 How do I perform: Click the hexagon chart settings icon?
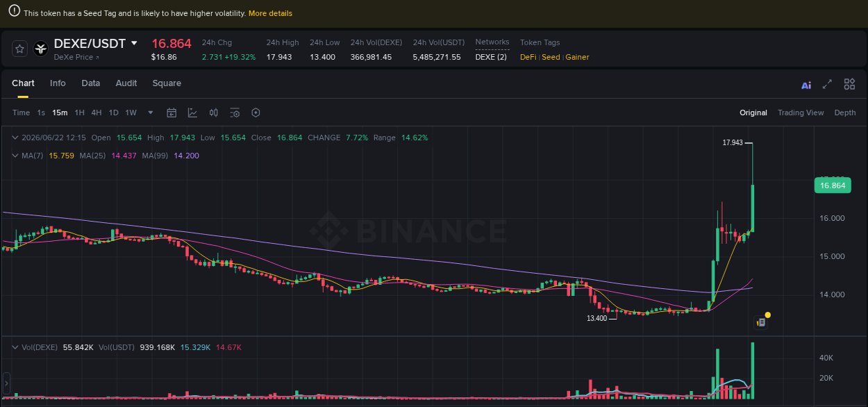[256, 113]
